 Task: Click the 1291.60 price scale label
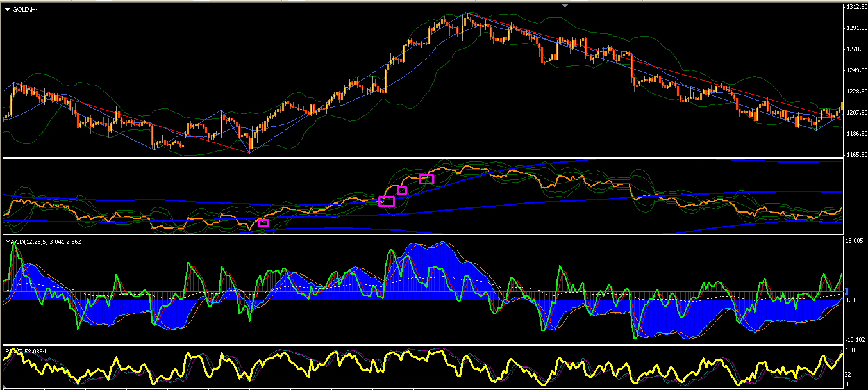[856, 28]
